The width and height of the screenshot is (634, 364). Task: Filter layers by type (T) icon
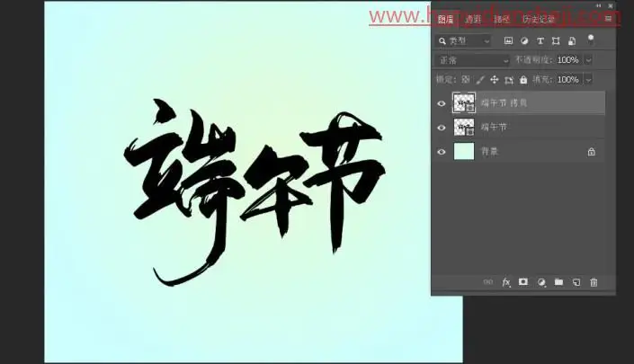[x=540, y=40]
